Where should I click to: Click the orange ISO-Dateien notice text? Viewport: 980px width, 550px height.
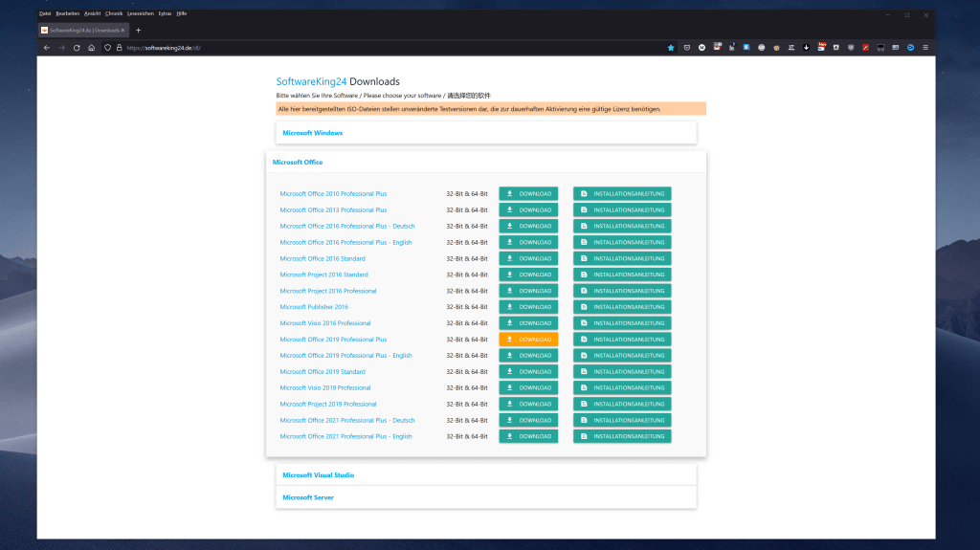point(469,109)
